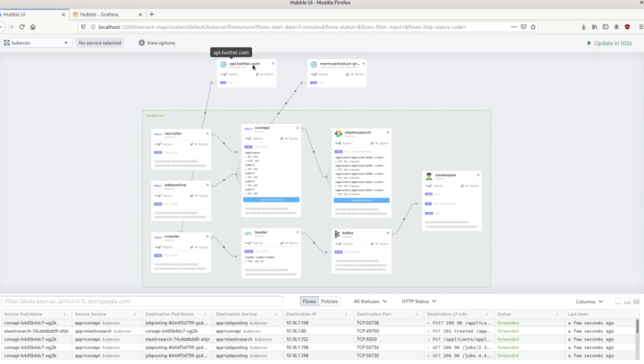Viewport: 644px width, 364px height.
Task: Bookmark this page with the star
Action: click(x=533, y=27)
